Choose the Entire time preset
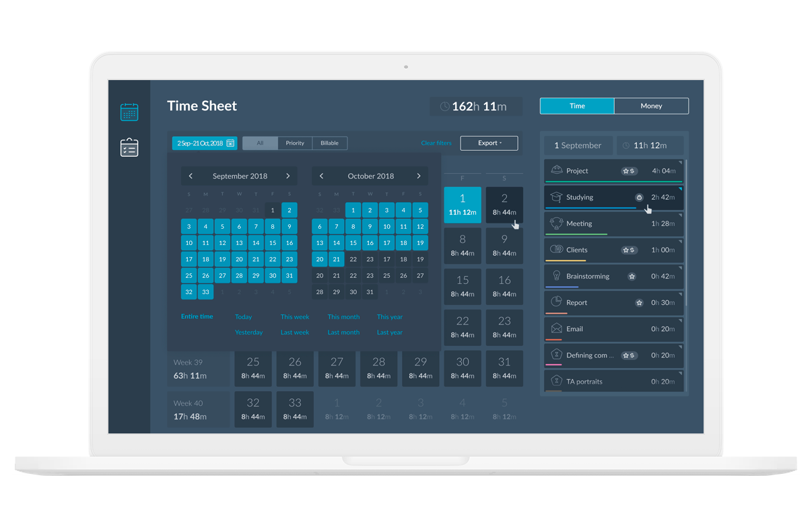 (x=197, y=316)
